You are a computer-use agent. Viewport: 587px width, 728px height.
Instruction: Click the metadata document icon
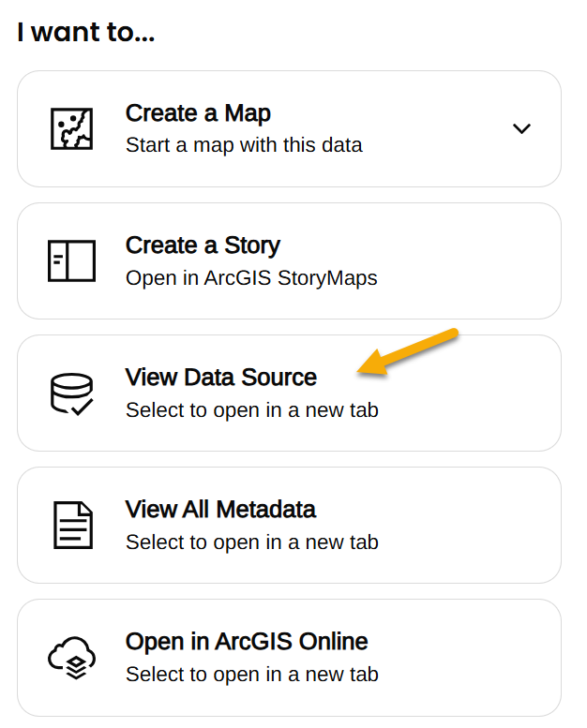point(72,525)
